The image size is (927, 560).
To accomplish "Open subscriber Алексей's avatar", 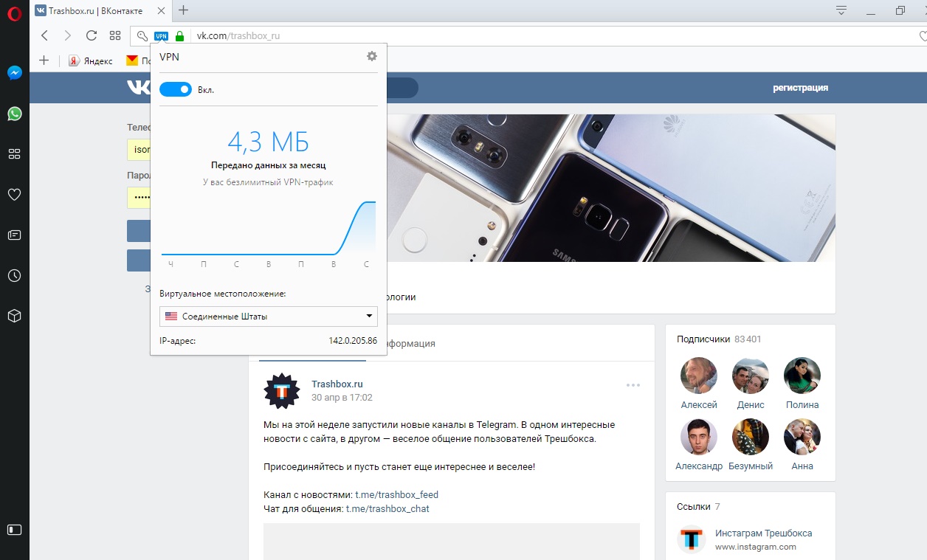I will point(699,376).
